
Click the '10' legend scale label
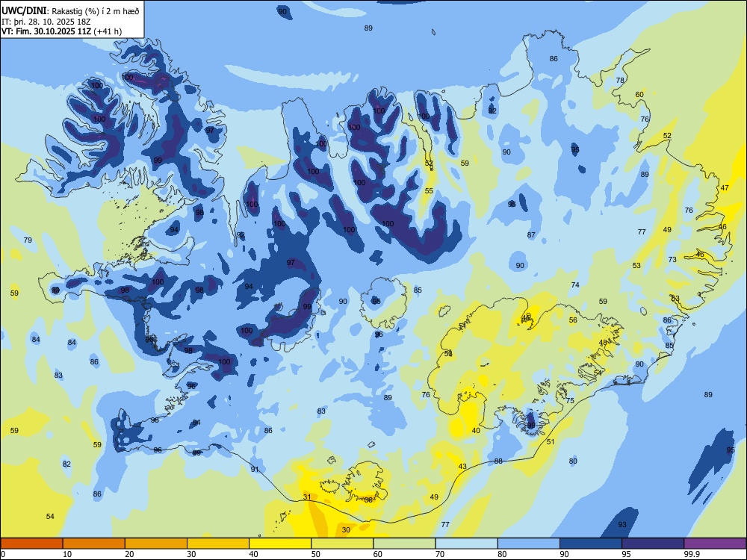point(68,554)
